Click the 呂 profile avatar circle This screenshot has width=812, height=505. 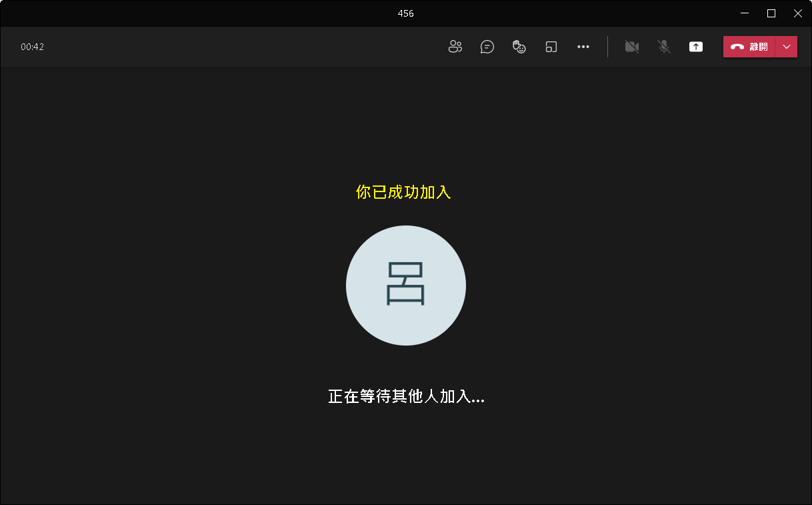pos(405,286)
